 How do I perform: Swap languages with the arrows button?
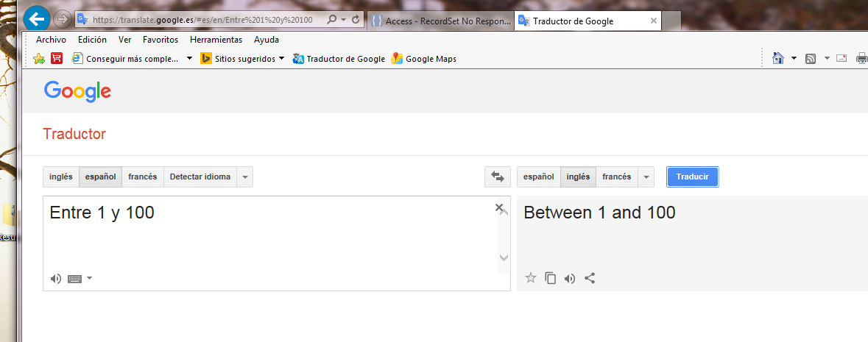498,177
